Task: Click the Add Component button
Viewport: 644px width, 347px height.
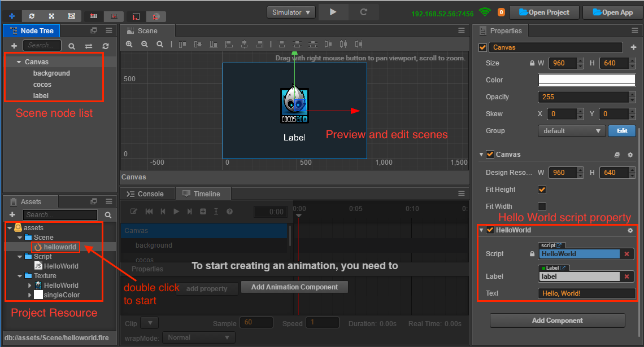Action: 558,320
